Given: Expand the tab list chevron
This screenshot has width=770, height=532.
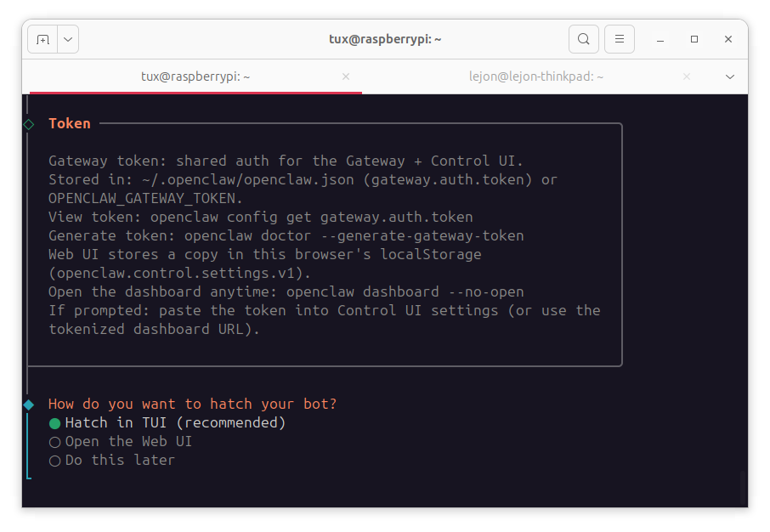Looking at the screenshot, I should click(x=730, y=76).
